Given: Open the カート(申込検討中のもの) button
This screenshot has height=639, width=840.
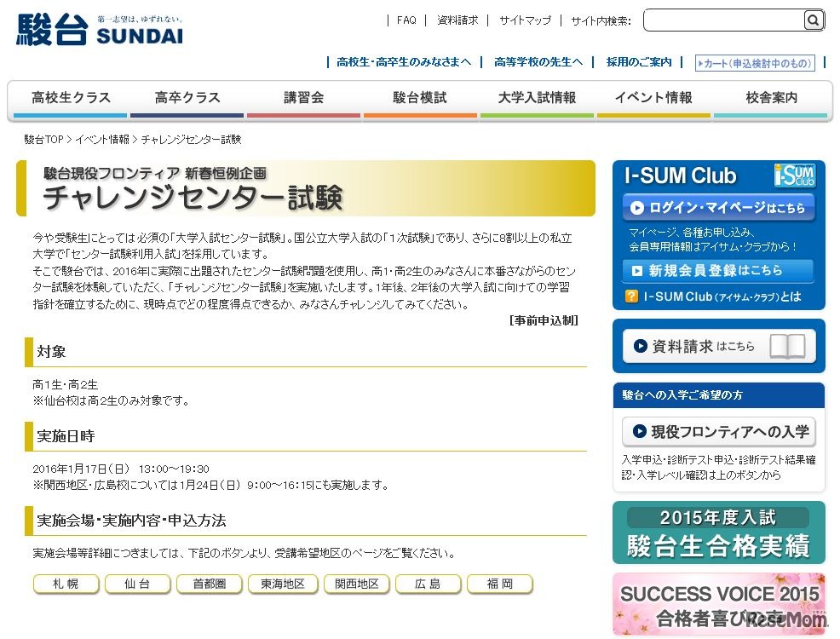Looking at the screenshot, I should pyautogui.click(x=755, y=63).
